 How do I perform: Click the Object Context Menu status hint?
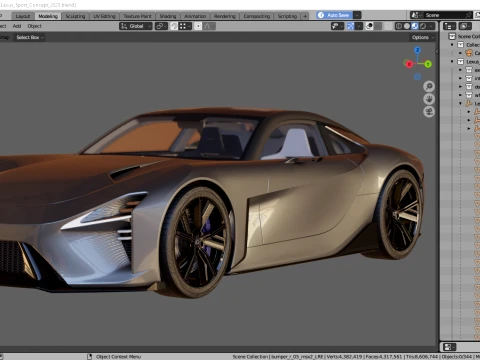pos(119,357)
